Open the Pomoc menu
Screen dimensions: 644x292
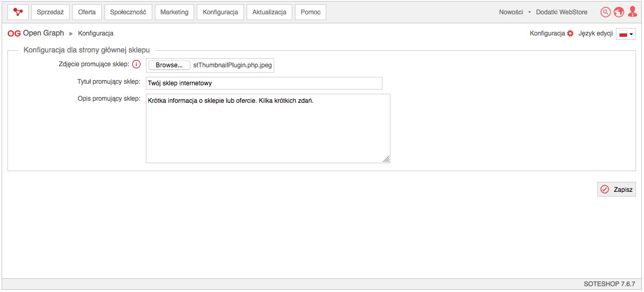pyautogui.click(x=310, y=12)
